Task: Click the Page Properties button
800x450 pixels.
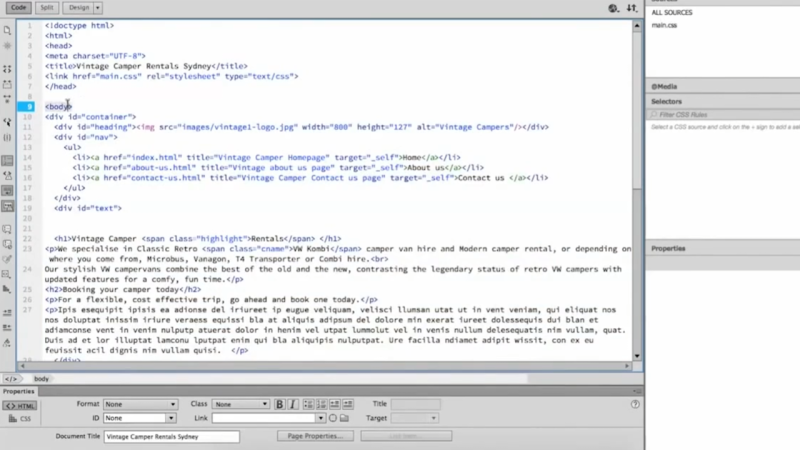Action: point(315,436)
